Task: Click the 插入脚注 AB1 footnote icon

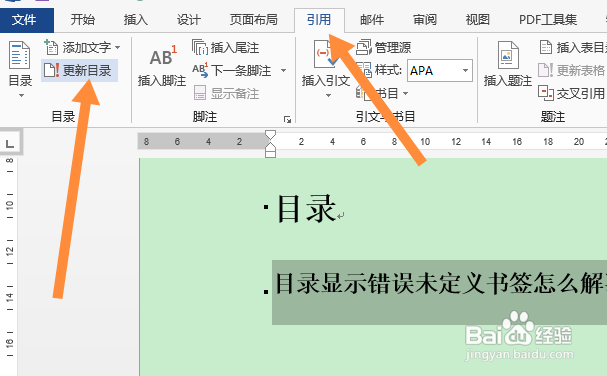Action: [x=163, y=56]
